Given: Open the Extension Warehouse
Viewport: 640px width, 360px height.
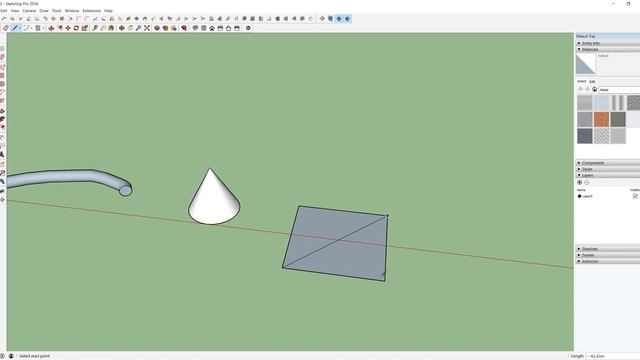Looking at the screenshot, I should click(x=165, y=28).
